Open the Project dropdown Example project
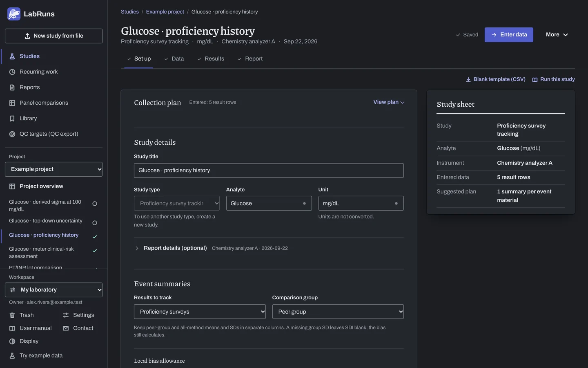The width and height of the screenshot is (588, 368). [53, 169]
